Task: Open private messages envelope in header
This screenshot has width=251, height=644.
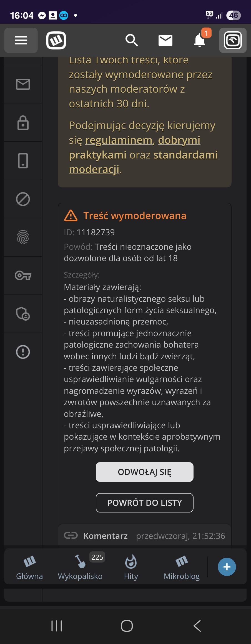Action: (x=165, y=40)
